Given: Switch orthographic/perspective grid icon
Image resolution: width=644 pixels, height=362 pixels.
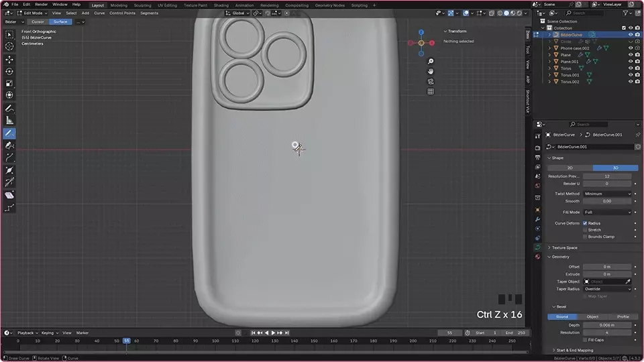Looking at the screenshot, I should (431, 92).
